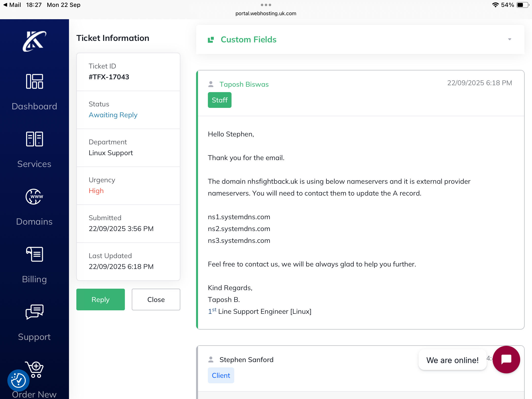Open the Support chat bubbles icon

(34, 312)
